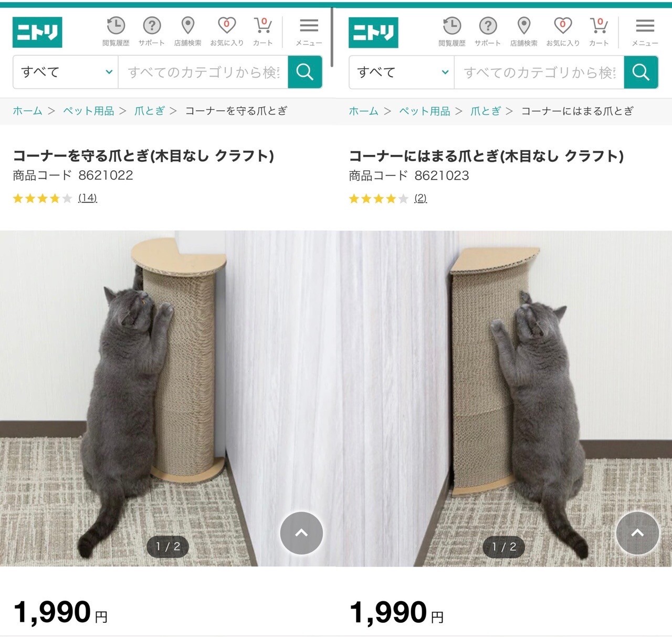Open the (14) reviews link

tap(88, 198)
